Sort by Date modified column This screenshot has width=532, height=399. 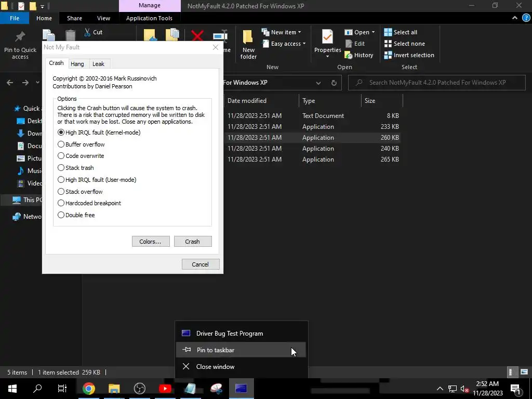pos(261,101)
